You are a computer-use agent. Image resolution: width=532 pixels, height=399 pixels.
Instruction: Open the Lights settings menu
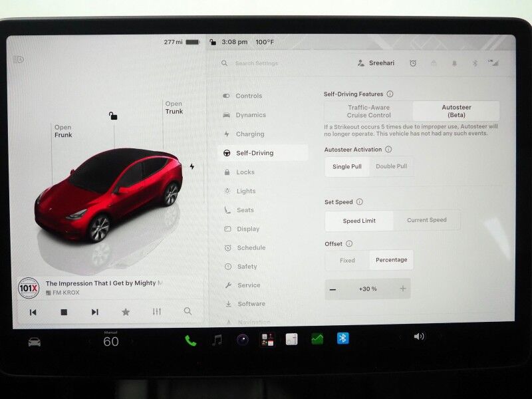(239, 191)
